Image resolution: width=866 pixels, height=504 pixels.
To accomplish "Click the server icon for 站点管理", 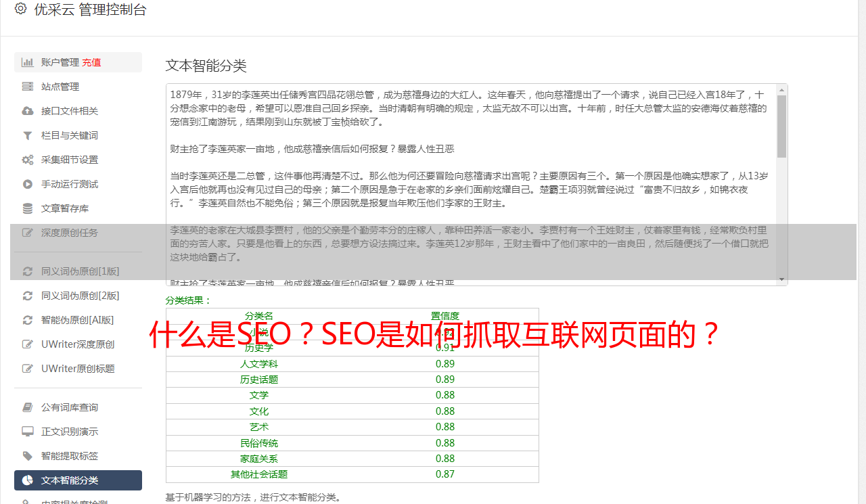I will (28, 87).
